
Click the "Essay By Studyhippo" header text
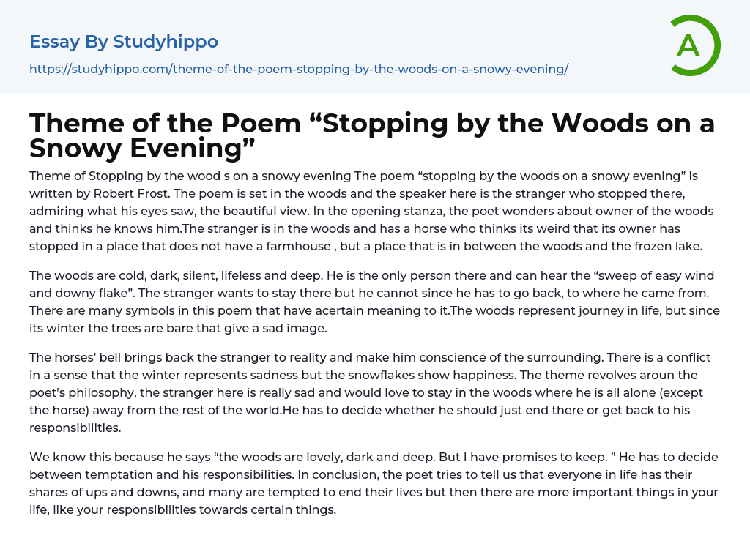[124, 42]
